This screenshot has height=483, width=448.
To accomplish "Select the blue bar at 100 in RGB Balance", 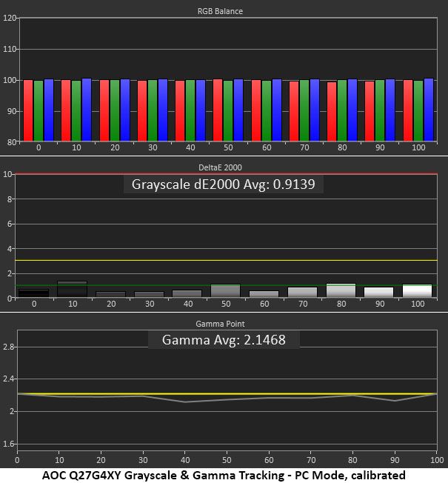I will coord(429,110).
